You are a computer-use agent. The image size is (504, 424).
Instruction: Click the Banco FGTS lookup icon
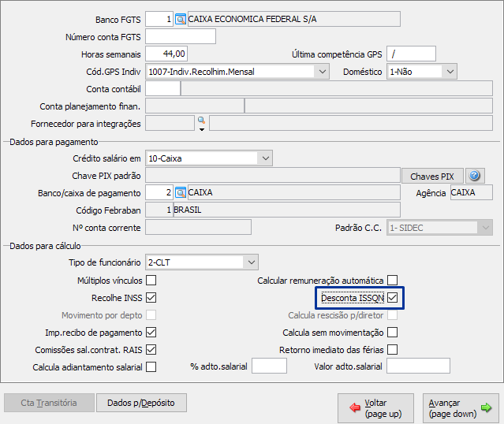pyautogui.click(x=181, y=19)
